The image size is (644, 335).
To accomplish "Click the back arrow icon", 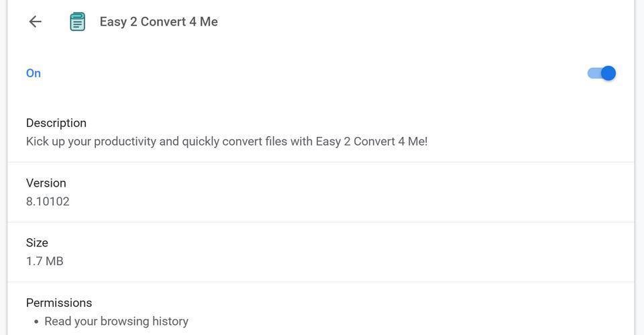I will (36, 21).
